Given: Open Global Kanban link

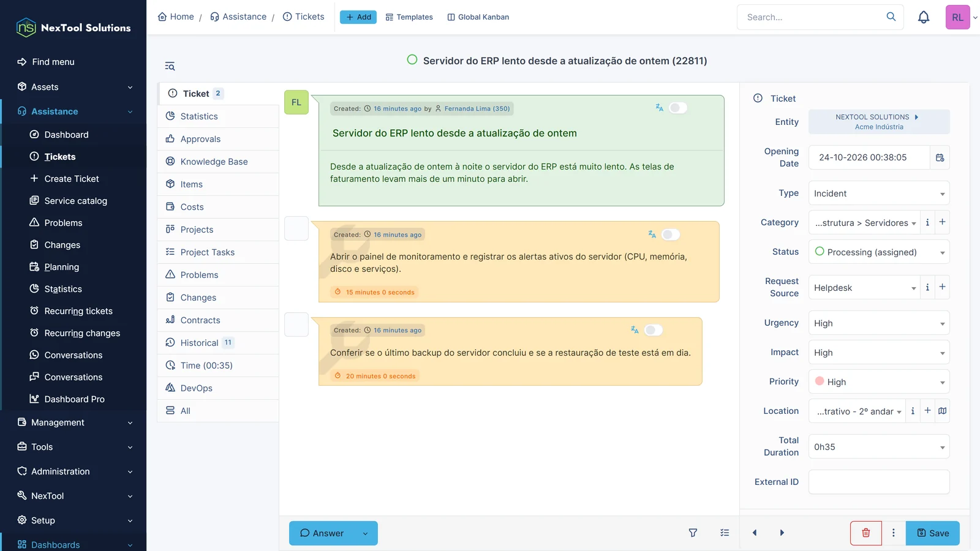Looking at the screenshot, I should [x=478, y=17].
